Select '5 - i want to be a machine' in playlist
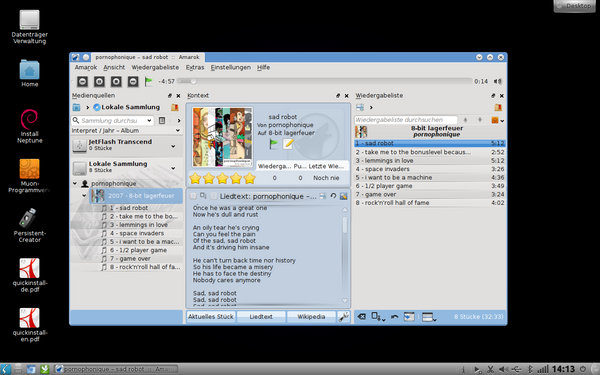The image size is (600, 375). [430, 178]
